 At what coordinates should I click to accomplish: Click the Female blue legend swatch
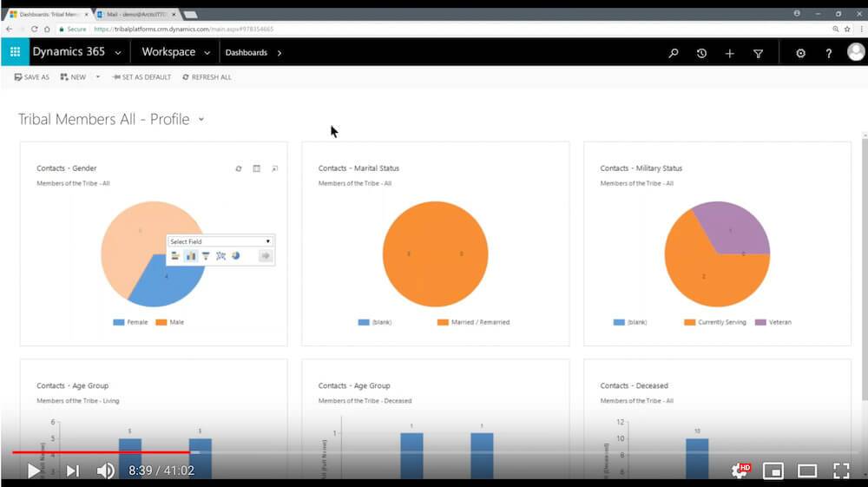click(118, 322)
